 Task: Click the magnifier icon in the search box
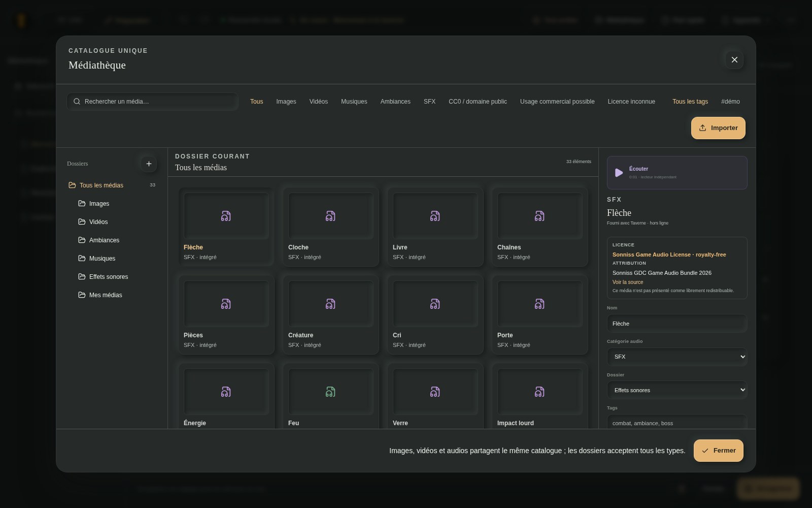coord(77,102)
